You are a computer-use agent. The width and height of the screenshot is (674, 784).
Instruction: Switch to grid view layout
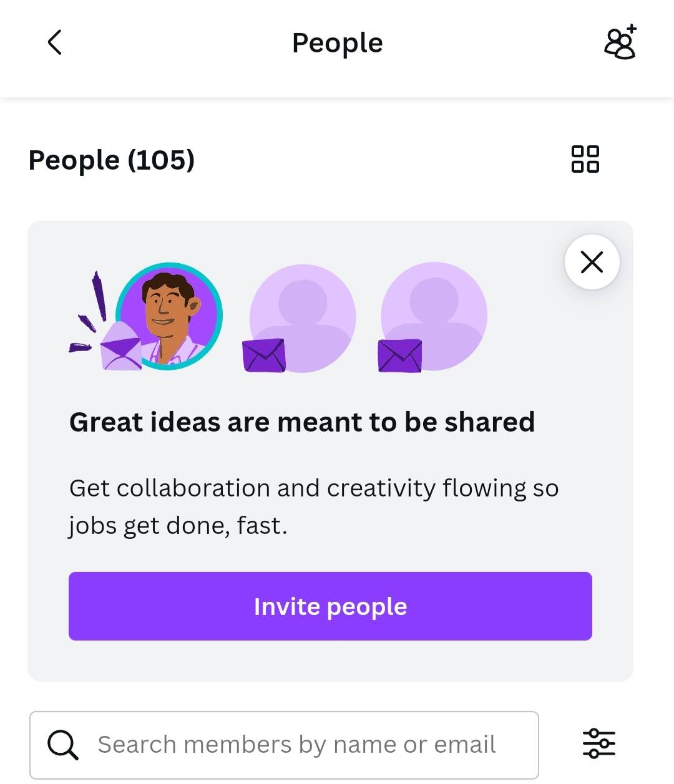point(585,159)
